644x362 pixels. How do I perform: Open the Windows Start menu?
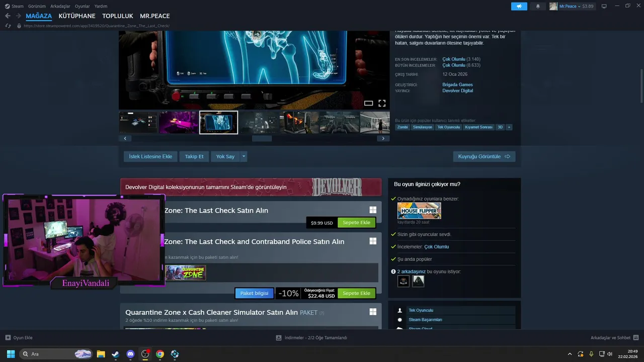11,354
